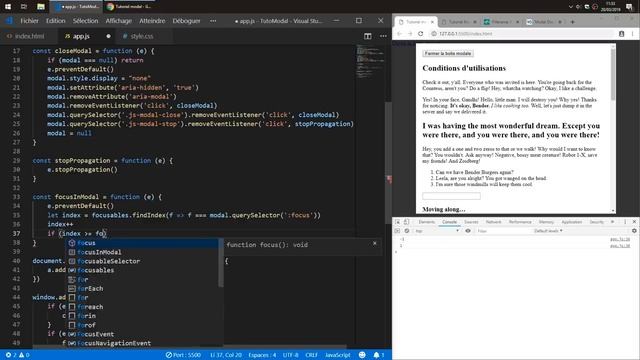640x360 pixels.
Task: Click the 'Fermer la boîte modale' button
Action: 448,53
